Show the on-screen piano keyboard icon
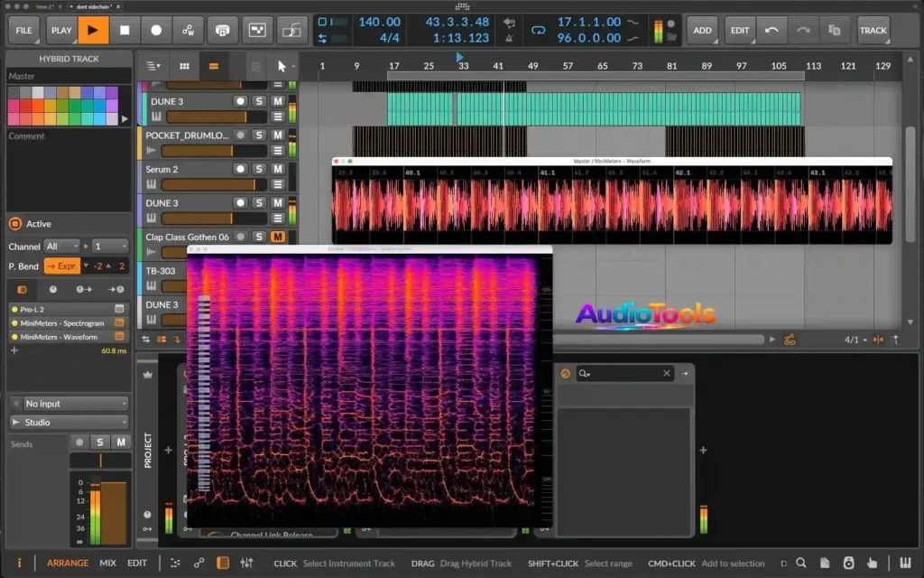Image resolution: width=924 pixels, height=578 pixels. coord(905,563)
